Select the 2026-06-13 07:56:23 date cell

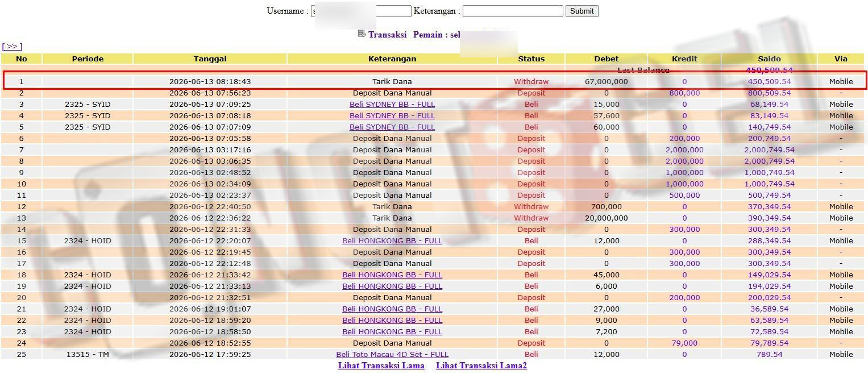210,93
